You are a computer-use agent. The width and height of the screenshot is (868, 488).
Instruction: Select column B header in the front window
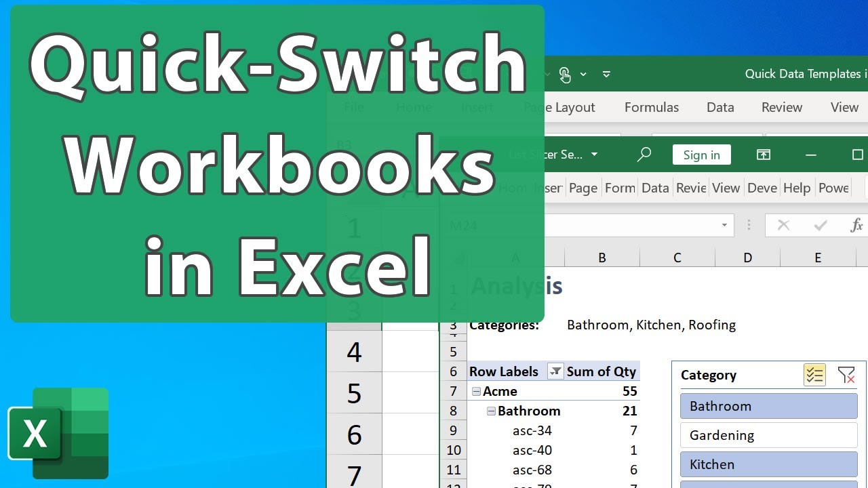click(x=601, y=258)
